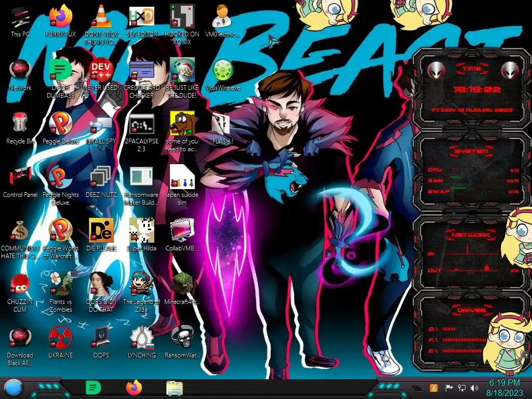Viewport: 532px width, 399px height.
Task: Show hidden system tray icons
Action: [x=417, y=389]
